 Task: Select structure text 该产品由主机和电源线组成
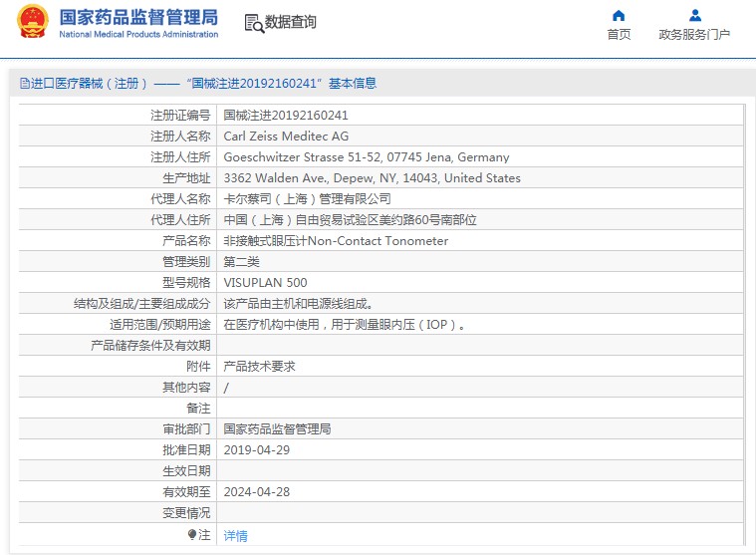coord(298,304)
